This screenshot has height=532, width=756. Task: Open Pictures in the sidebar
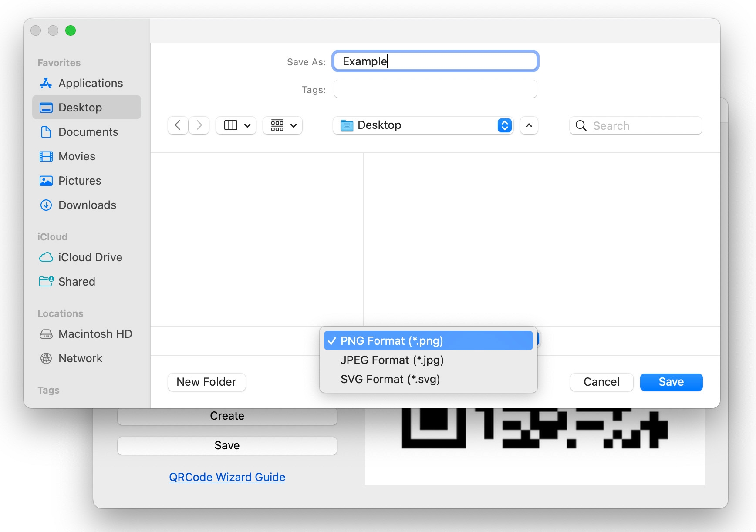click(x=86, y=181)
